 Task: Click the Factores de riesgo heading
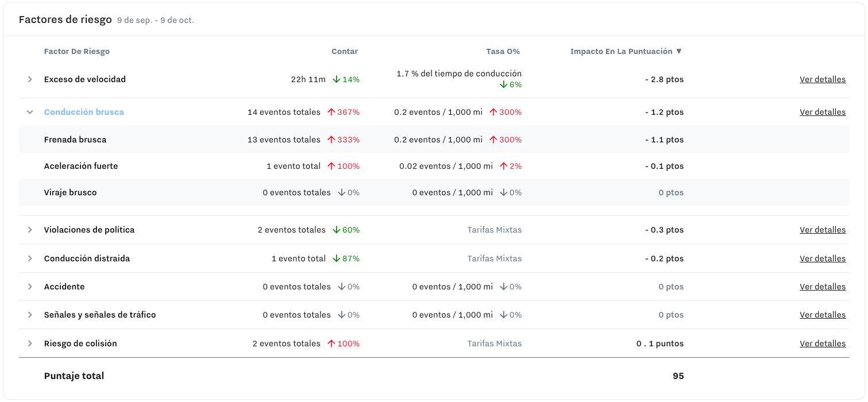pyautogui.click(x=65, y=20)
